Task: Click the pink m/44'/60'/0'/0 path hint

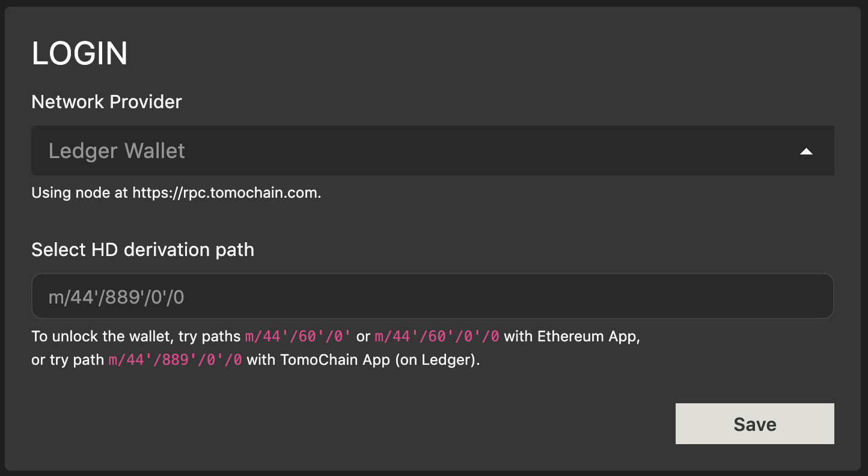Action: (437, 337)
